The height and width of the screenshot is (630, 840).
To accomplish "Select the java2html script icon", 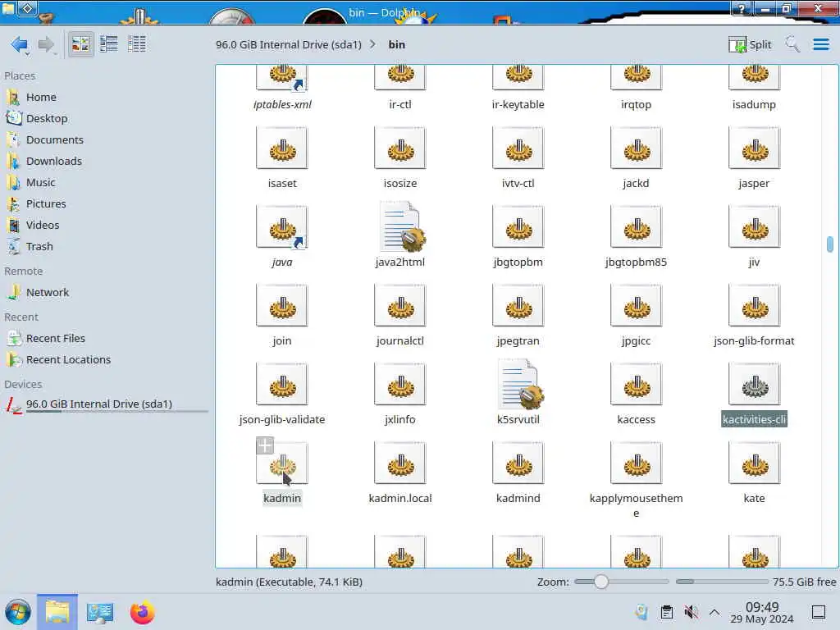I will pos(401,227).
